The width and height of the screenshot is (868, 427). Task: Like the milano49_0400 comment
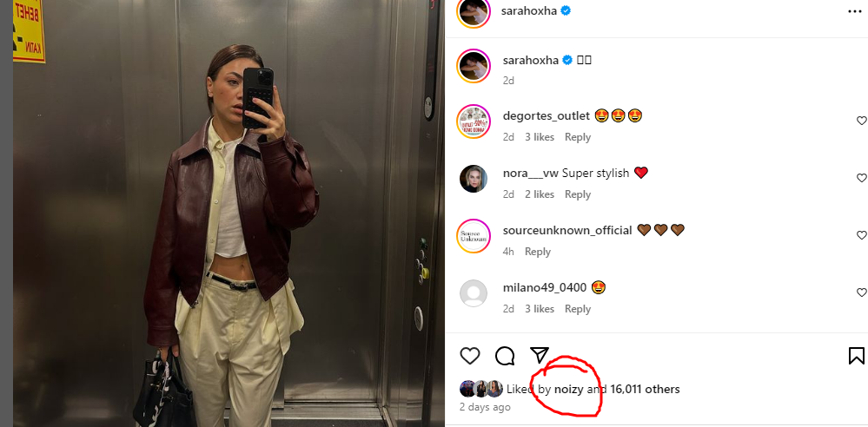[861, 292]
